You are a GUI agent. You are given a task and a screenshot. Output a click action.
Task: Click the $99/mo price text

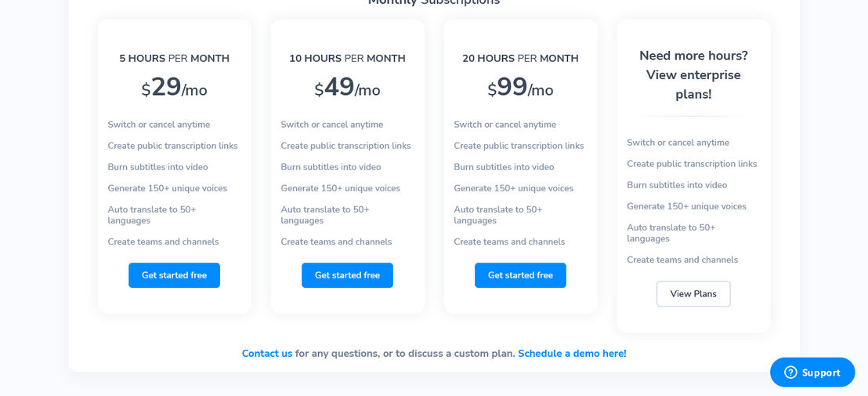520,88
